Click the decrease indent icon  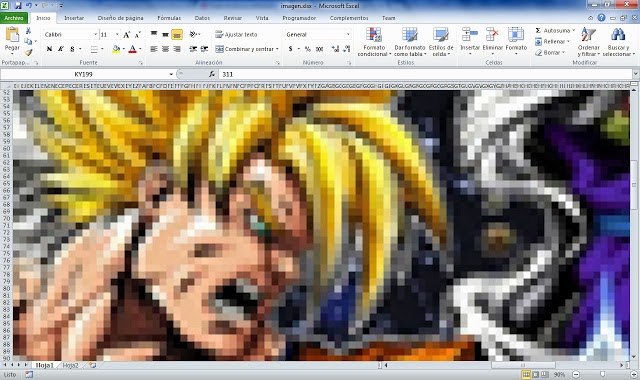(x=193, y=49)
